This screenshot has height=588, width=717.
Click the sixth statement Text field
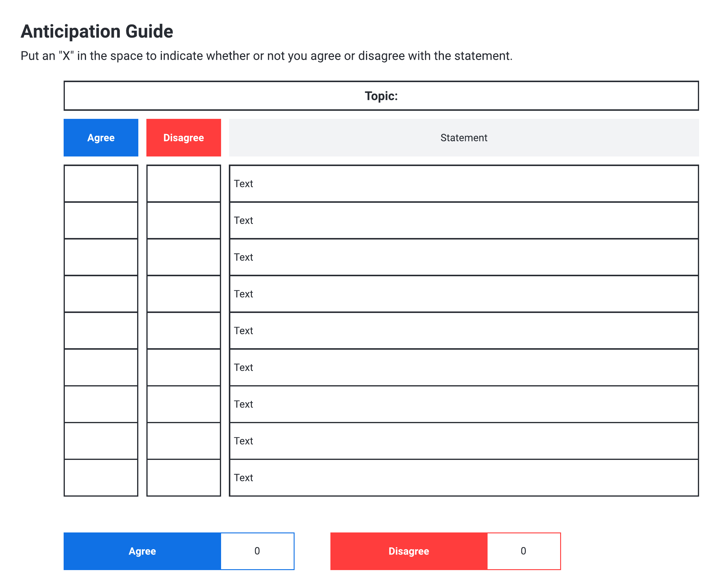[464, 368]
